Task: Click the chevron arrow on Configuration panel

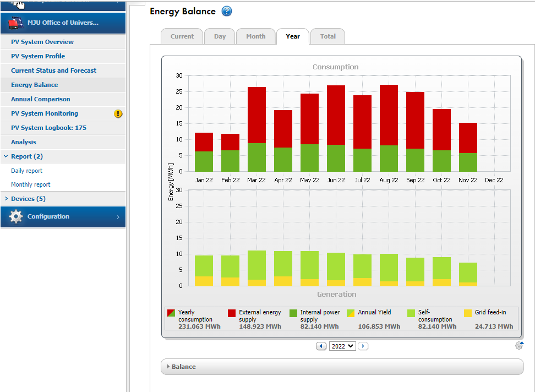Action: (118, 217)
